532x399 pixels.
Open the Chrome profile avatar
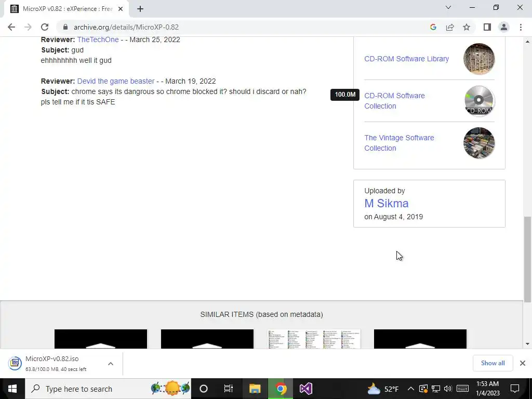(x=504, y=27)
